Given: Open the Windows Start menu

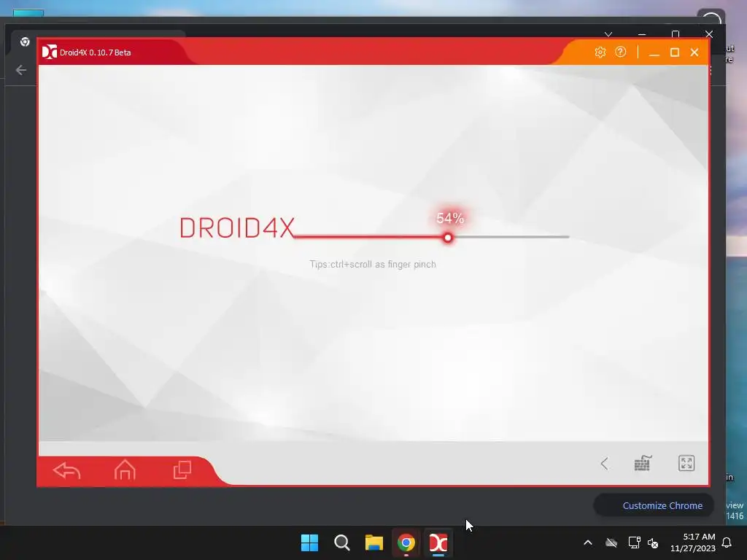Looking at the screenshot, I should click(309, 542).
